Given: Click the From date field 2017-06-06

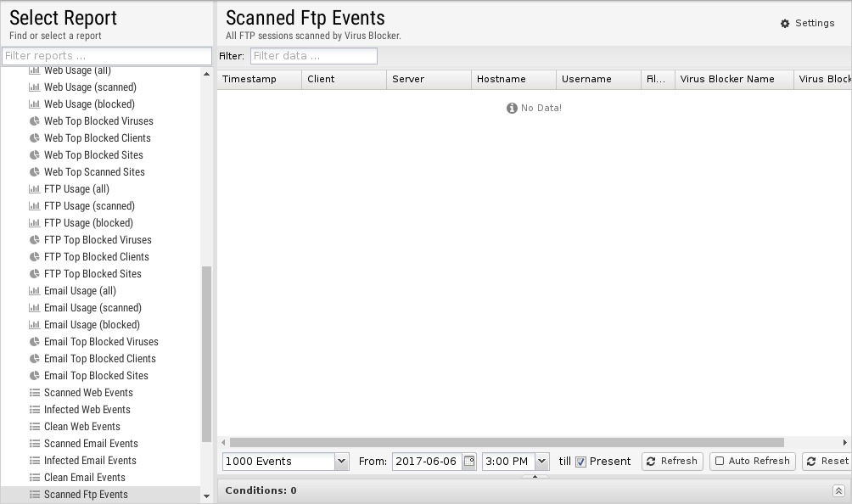Looking at the screenshot, I should tap(427, 461).
